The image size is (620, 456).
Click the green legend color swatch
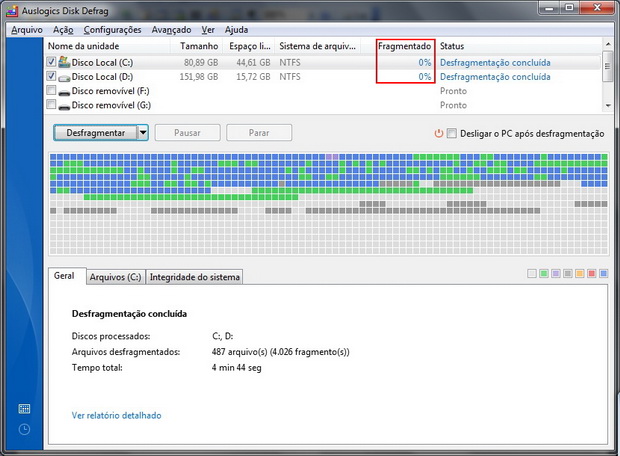[544, 274]
